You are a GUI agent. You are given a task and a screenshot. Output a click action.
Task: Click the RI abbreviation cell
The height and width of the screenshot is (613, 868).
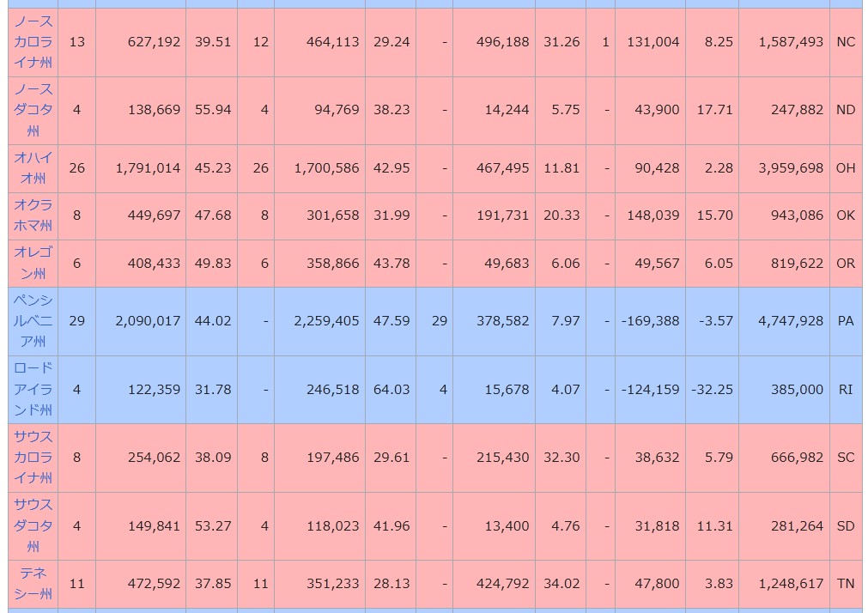(846, 389)
